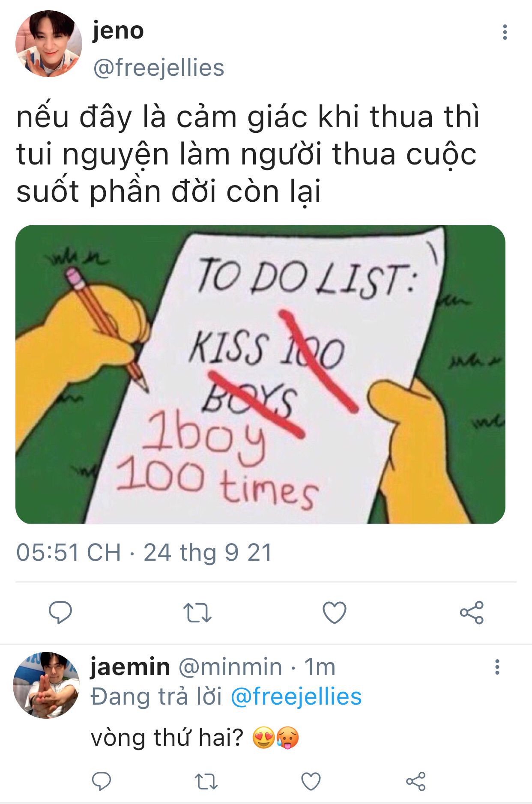View the To Do List meme image
532x804 pixels.
pos(260,374)
